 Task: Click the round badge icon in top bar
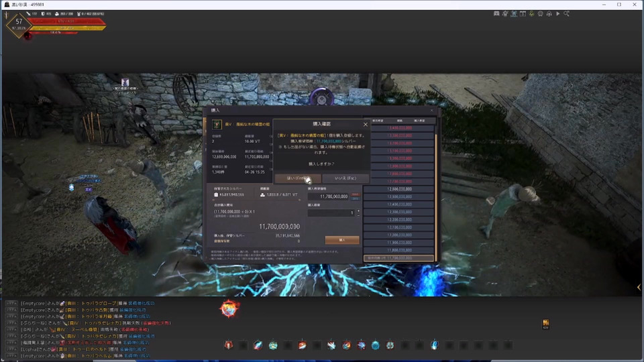tap(540, 13)
